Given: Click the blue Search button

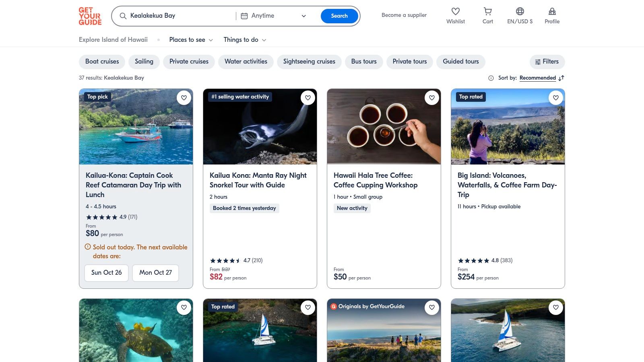Looking at the screenshot, I should point(339,16).
